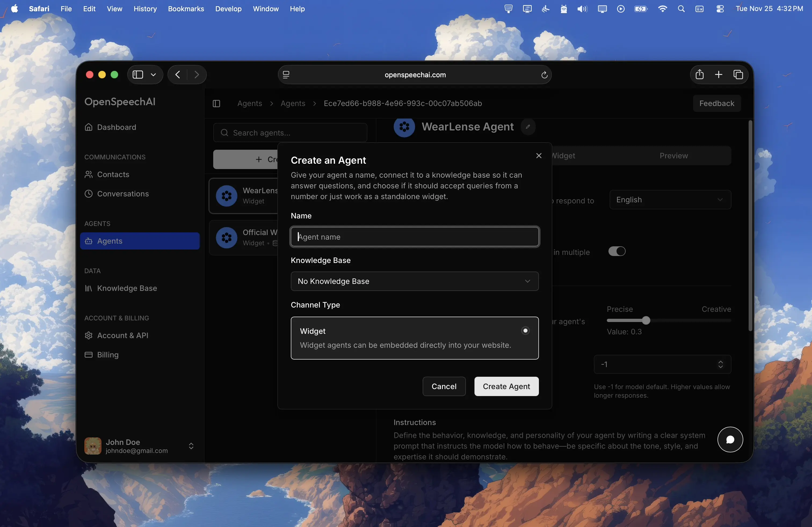Screen dimensions: 812x527
Task: Show Safari tab overview
Action: [x=738, y=75]
